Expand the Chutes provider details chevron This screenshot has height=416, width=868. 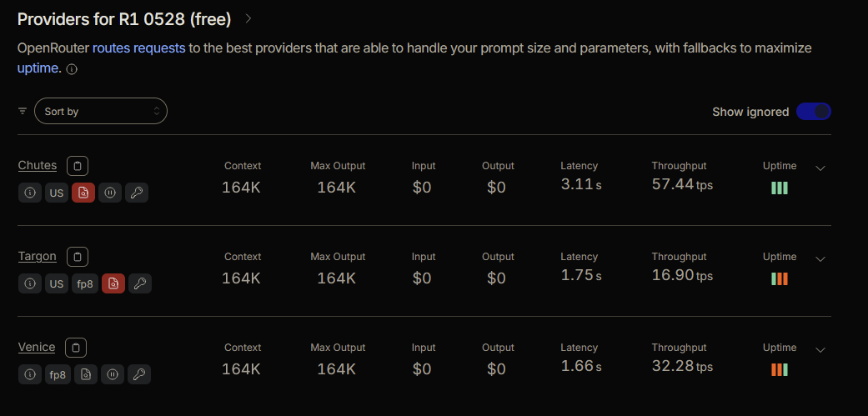pos(821,168)
